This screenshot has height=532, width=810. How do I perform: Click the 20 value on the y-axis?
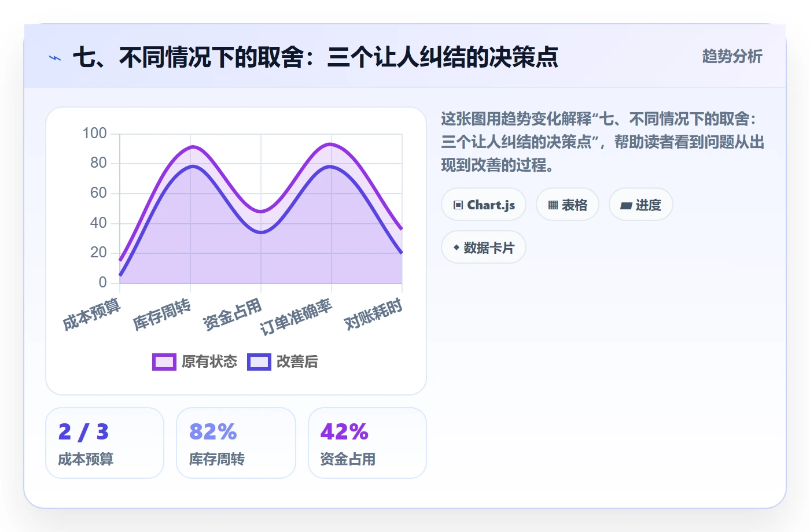pyautogui.click(x=99, y=253)
